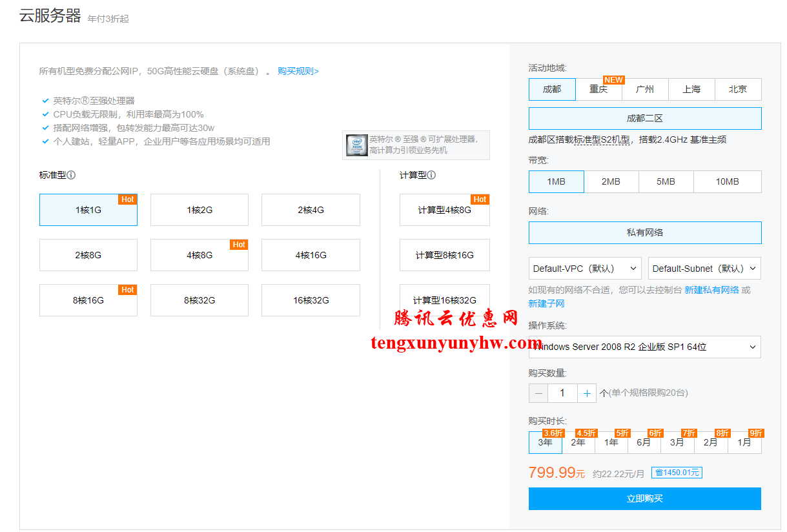Choose the 2核8G configuration

point(88,255)
